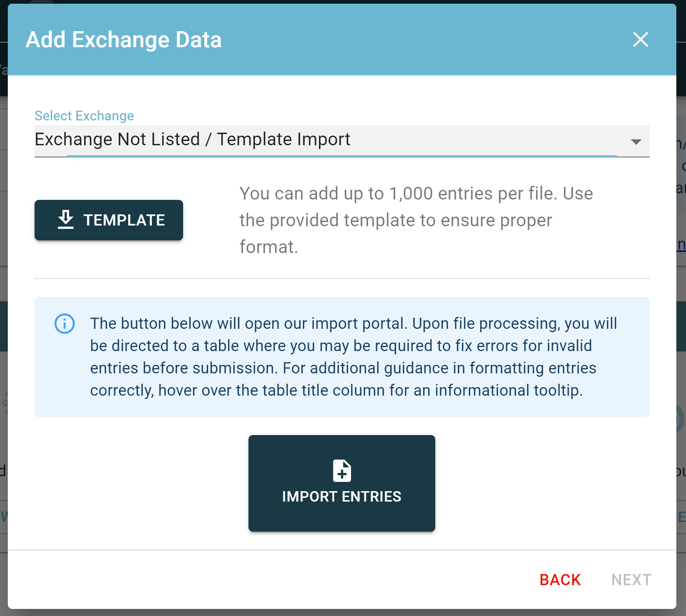The height and width of the screenshot is (616, 686).
Task: Click the download arrow icon on Template
Action: point(66,220)
